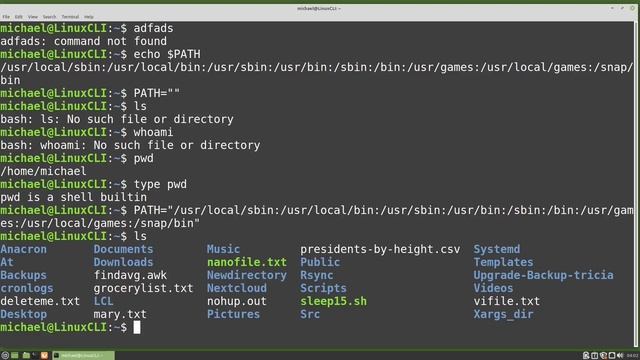Click the green 'sleep15.sh' file name
The width and height of the screenshot is (640, 360).
pyautogui.click(x=333, y=302)
